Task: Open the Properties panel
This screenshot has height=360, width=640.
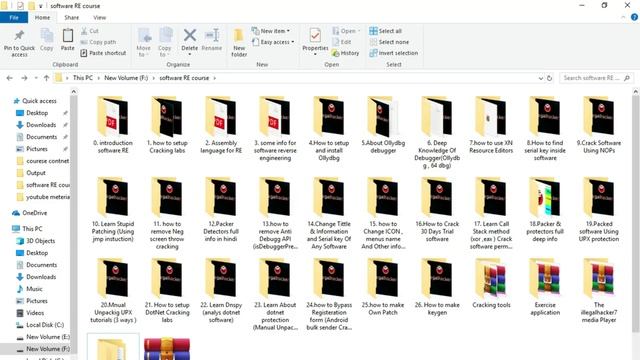Action: [315, 42]
